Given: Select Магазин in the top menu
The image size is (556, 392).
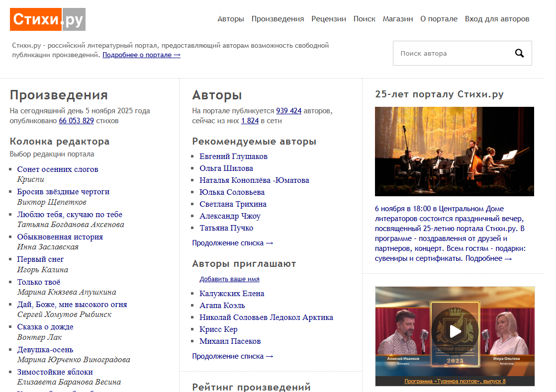Looking at the screenshot, I should point(398,19).
